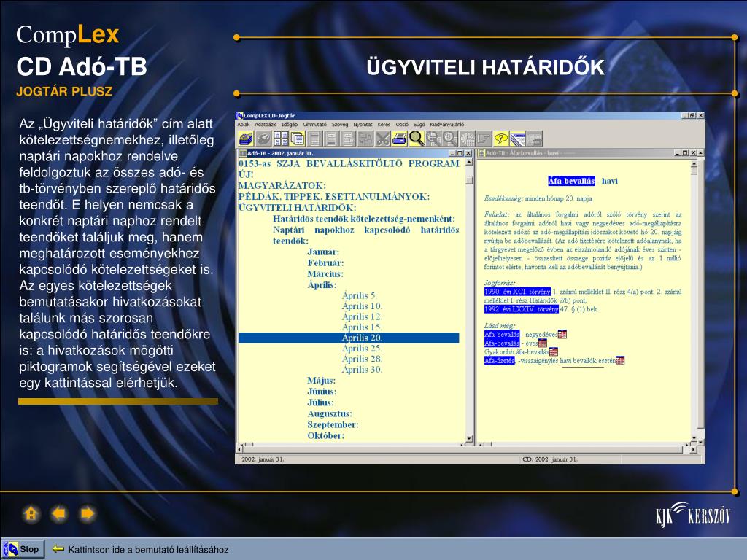
Task: Open the Nyomtat menu
Action: point(363,125)
